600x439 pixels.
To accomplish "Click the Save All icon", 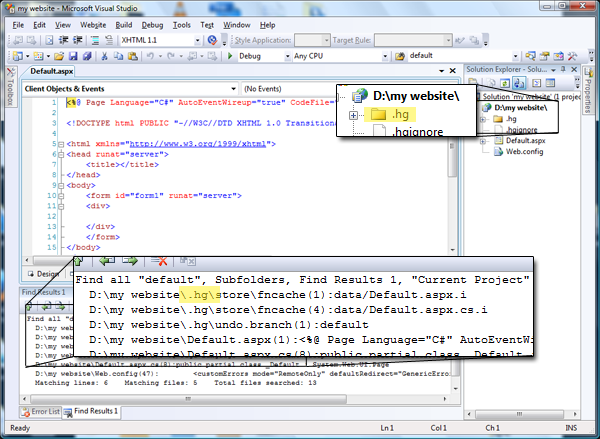I will (87, 56).
